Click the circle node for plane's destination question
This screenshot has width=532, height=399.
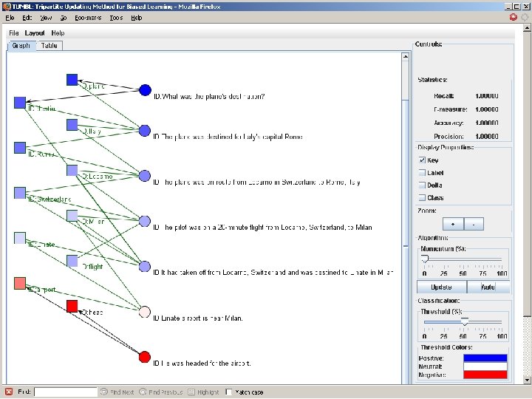(145, 90)
